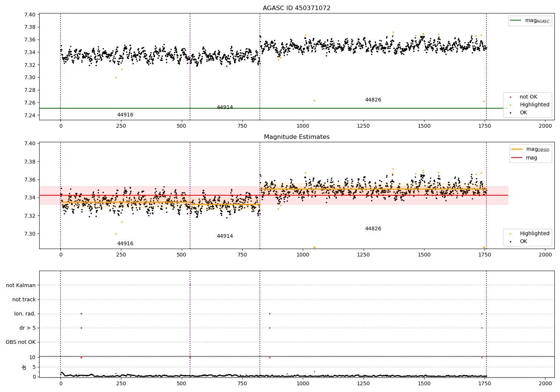Viewport: 560px width, 392px height.
Task: Click the 7.24 y-axis tick label
Action: [30, 115]
